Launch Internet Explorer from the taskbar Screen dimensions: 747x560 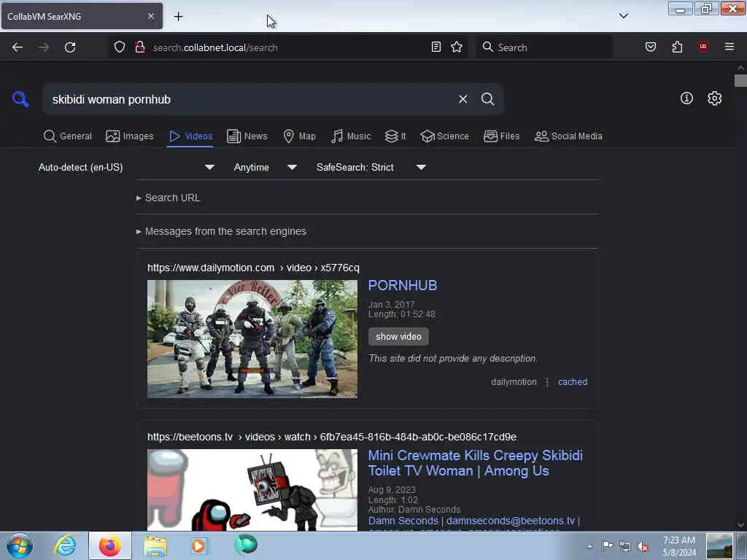coord(65,545)
